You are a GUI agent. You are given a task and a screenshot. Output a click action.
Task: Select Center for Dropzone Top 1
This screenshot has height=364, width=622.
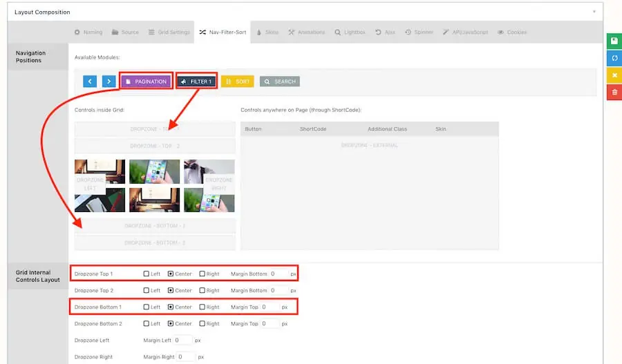pyautogui.click(x=171, y=274)
